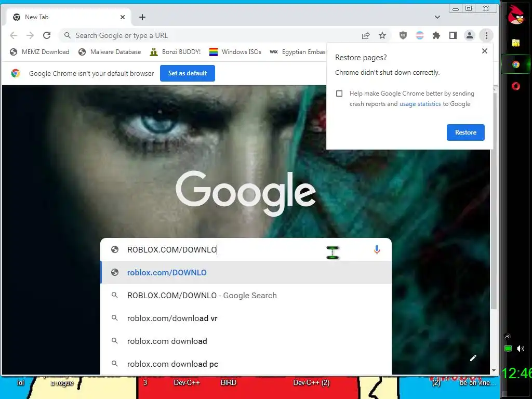The height and width of the screenshot is (399, 532).
Task: Choose the roblox.com/download vr suggestion
Action: pos(246,318)
